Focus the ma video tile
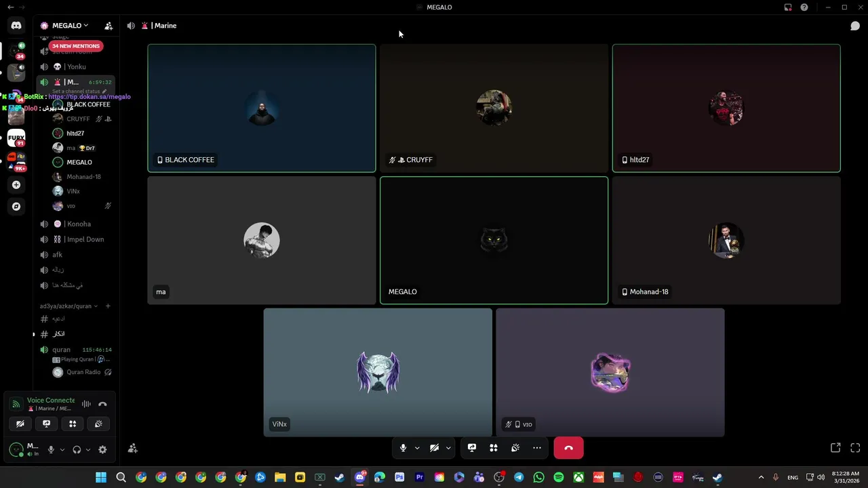Image resolution: width=868 pixels, height=488 pixels. [262, 241]
